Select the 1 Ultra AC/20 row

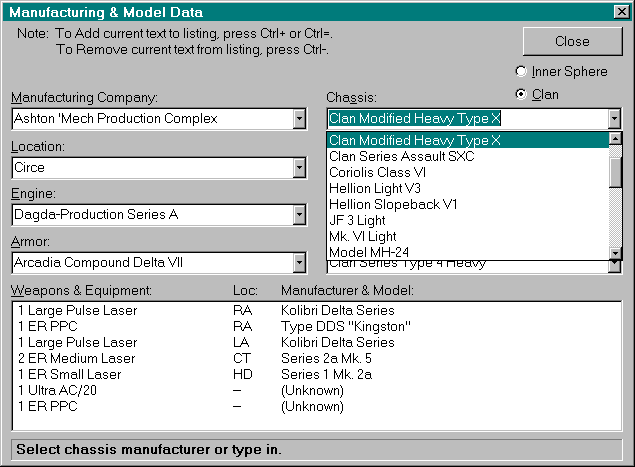pos(317,390)
